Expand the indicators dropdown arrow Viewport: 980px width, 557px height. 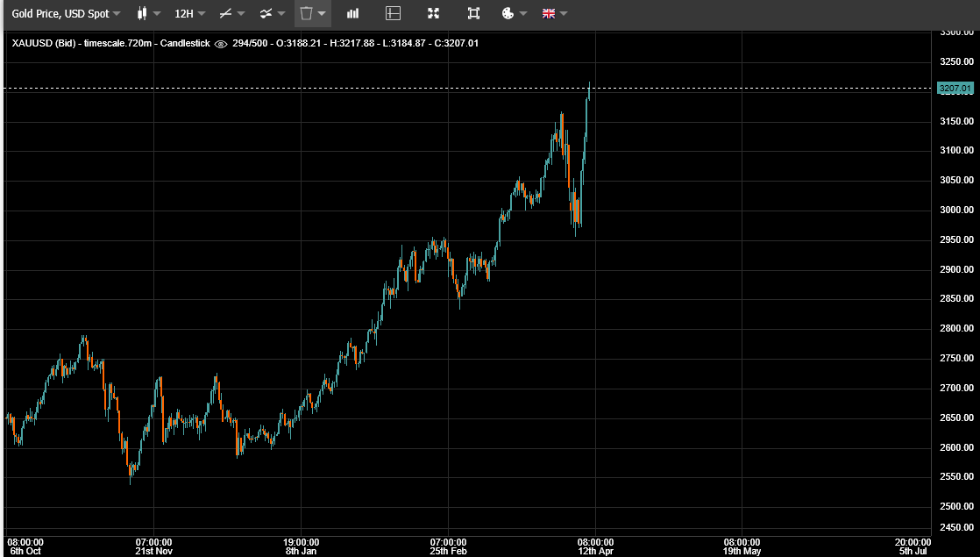coord(281,14)
